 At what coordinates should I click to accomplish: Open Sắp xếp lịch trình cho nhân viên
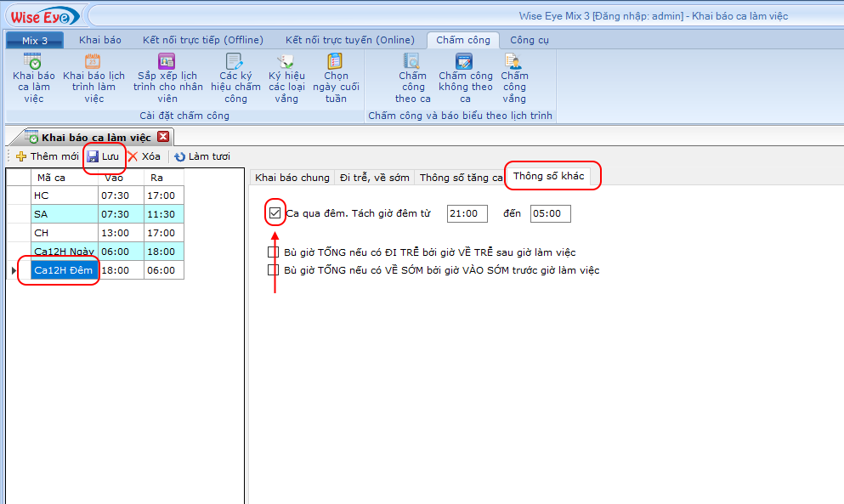pyautogui.click(x=167, y=62)
